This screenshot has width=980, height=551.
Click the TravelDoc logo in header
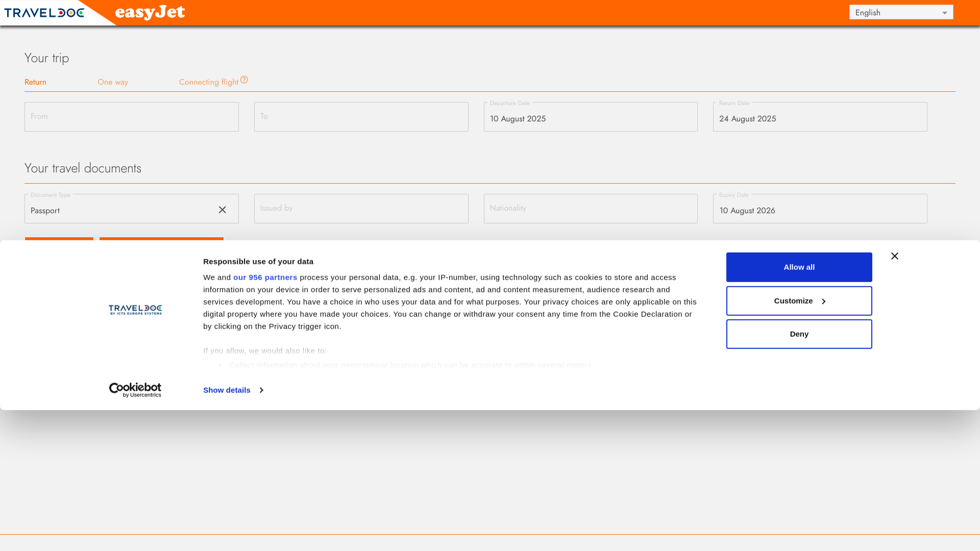(x=44, y=13)
